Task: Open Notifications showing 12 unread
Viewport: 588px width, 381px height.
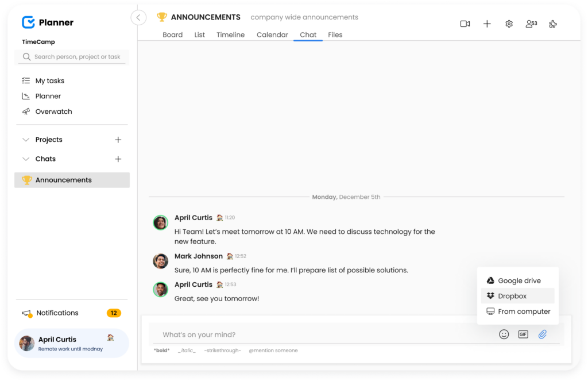Action: tap(57, 313)
